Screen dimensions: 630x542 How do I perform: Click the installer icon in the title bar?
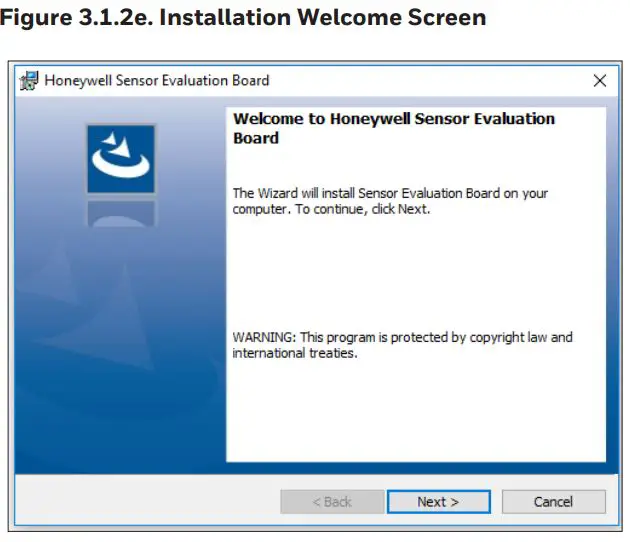pos(29,81)
